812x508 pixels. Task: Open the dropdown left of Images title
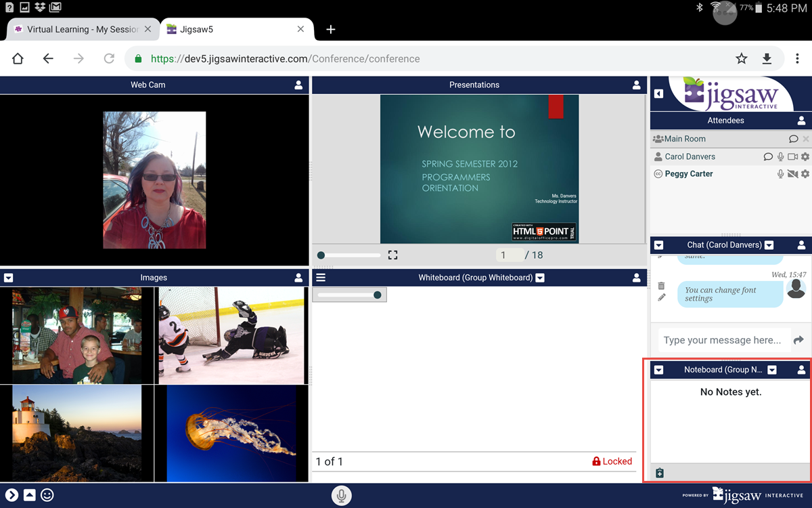[x=8, y=278]
